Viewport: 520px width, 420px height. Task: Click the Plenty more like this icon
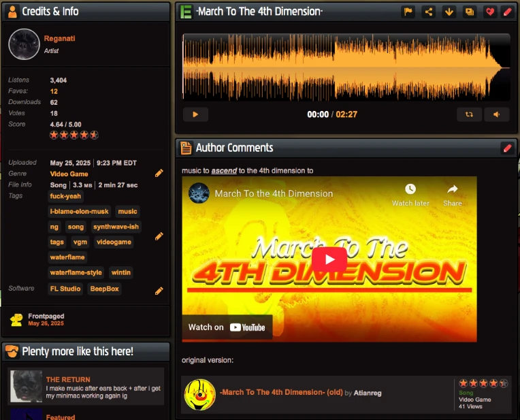(x=12, y=351)
